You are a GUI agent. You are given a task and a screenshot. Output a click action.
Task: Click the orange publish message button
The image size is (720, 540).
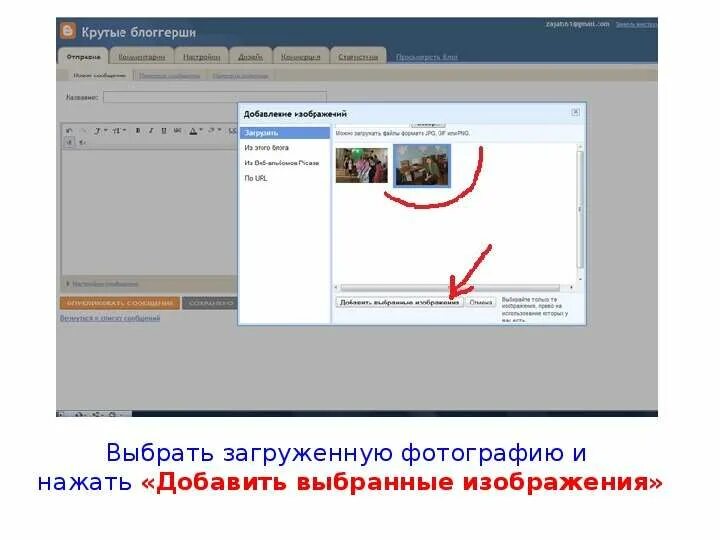[120, 303]
